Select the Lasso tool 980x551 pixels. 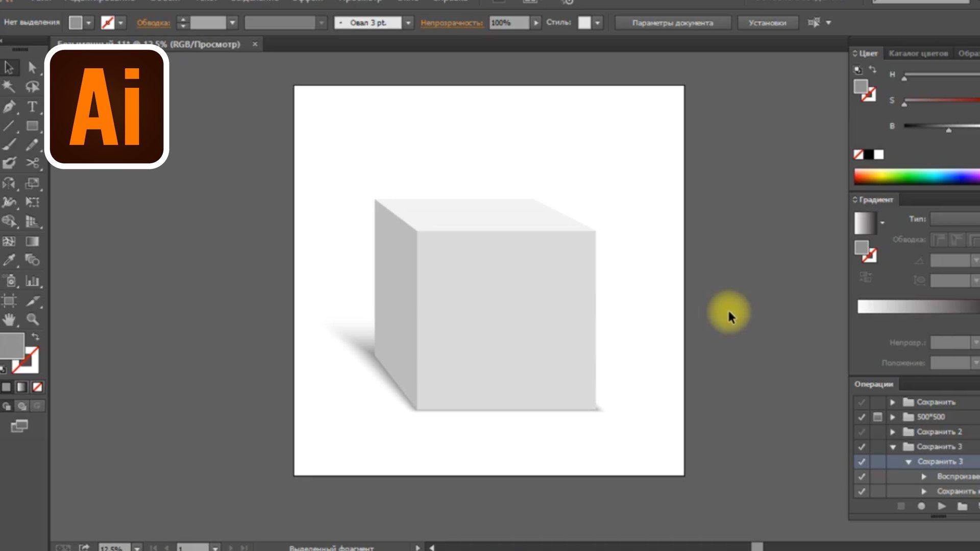[x=32, y=87]
